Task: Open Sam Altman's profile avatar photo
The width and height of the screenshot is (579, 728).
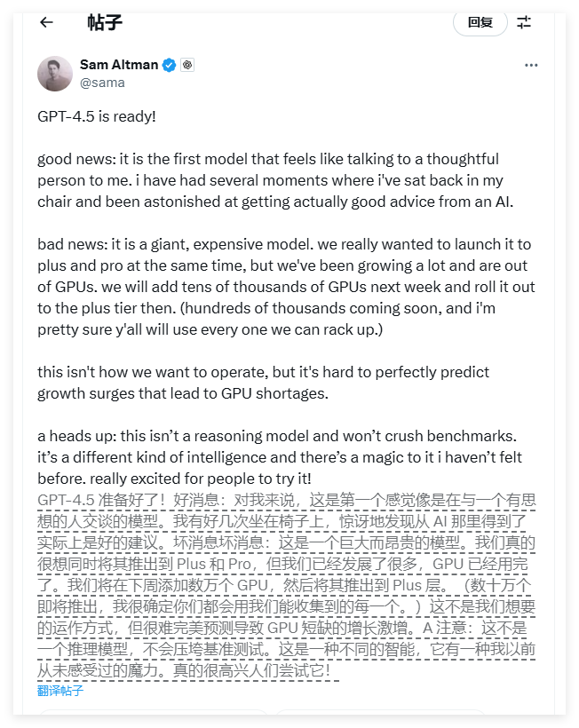Action: point(52,74)
